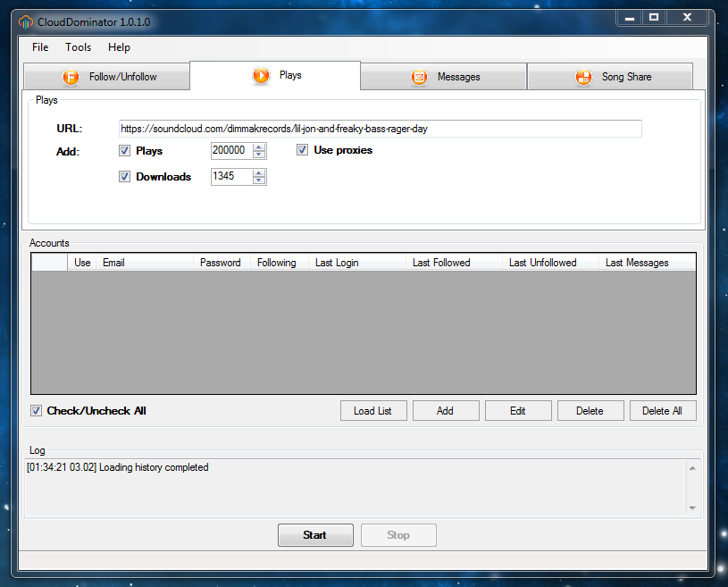The image size is (728, 587).
Task: Disable the Use proxies checkbox
Action: click(302, 149)
